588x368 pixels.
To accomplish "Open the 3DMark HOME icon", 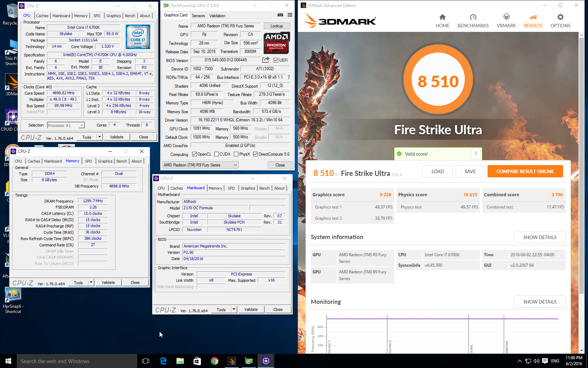I will tap(442, 17).
